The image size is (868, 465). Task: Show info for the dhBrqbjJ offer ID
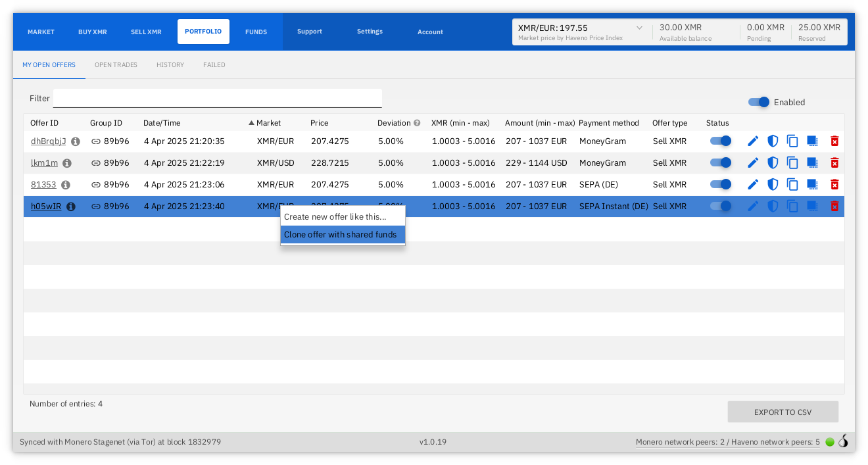[x=76, y=141]
